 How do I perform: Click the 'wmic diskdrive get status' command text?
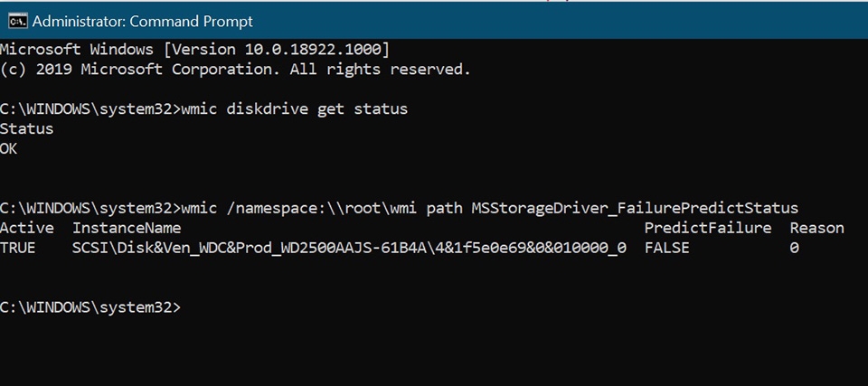pyautogui.click(x=295, y=108)
